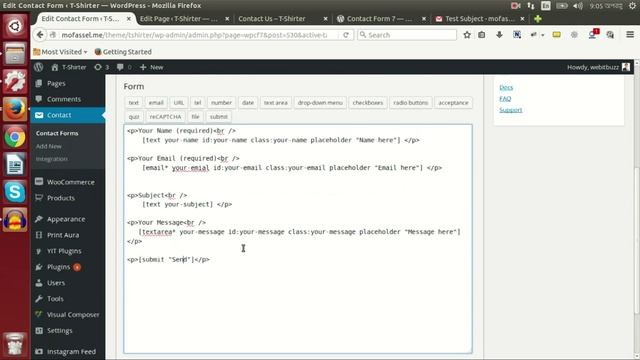The image size is (640, 360).
Task: Insert a submit button tag
Action: [x=219, y=117]
